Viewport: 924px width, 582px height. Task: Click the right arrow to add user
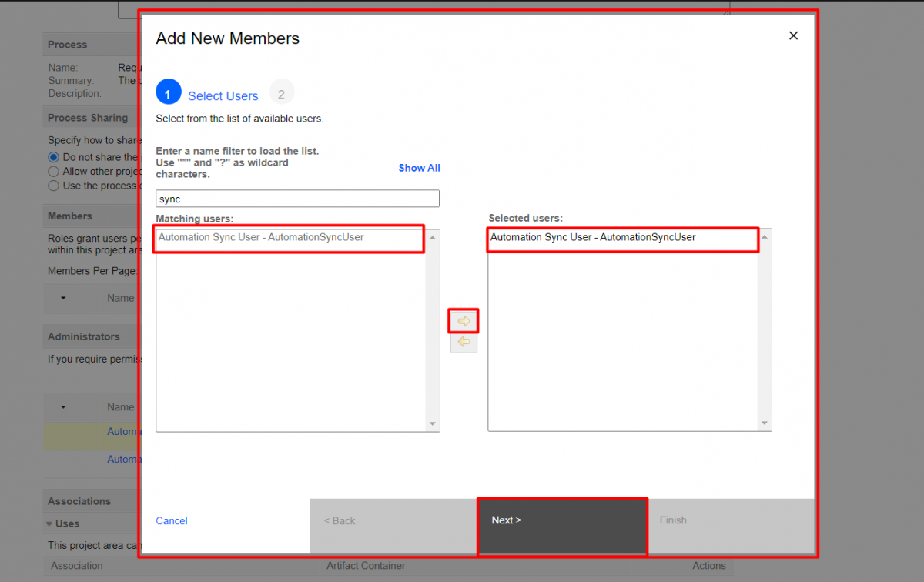(x=464, y=321)
